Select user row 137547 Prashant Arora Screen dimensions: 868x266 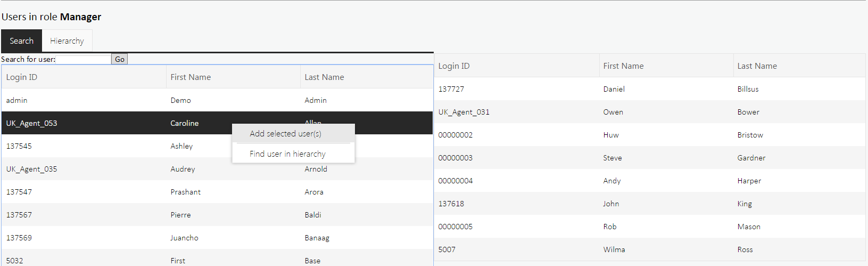click(x=106, y=192)
